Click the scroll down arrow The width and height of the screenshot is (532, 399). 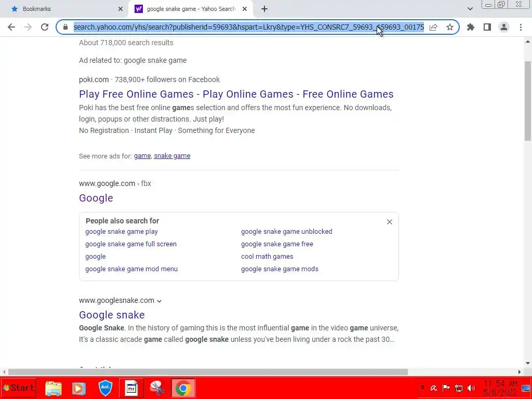[528, 363]
